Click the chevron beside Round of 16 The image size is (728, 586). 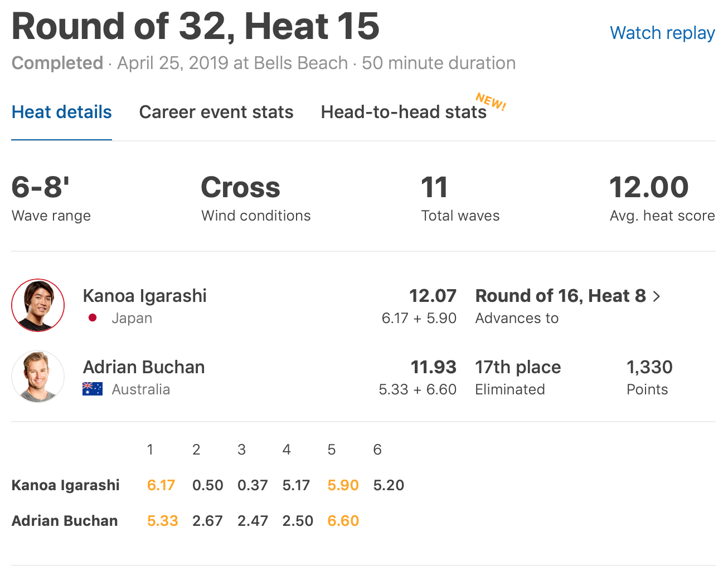coord(657,296)
